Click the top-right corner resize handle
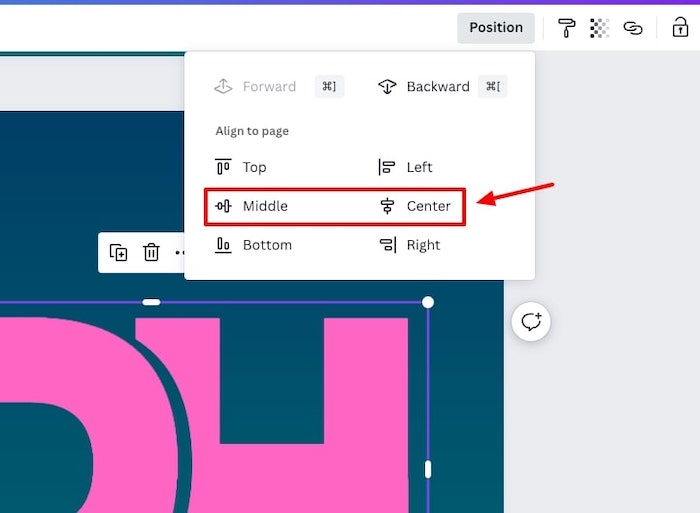Image resolution: width=700 pixels, height=513 pixels. [x=428, y=302]
